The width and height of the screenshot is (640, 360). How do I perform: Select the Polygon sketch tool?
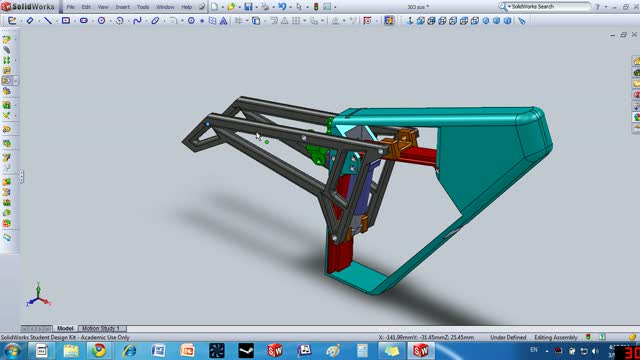click(x=191, y=20)
